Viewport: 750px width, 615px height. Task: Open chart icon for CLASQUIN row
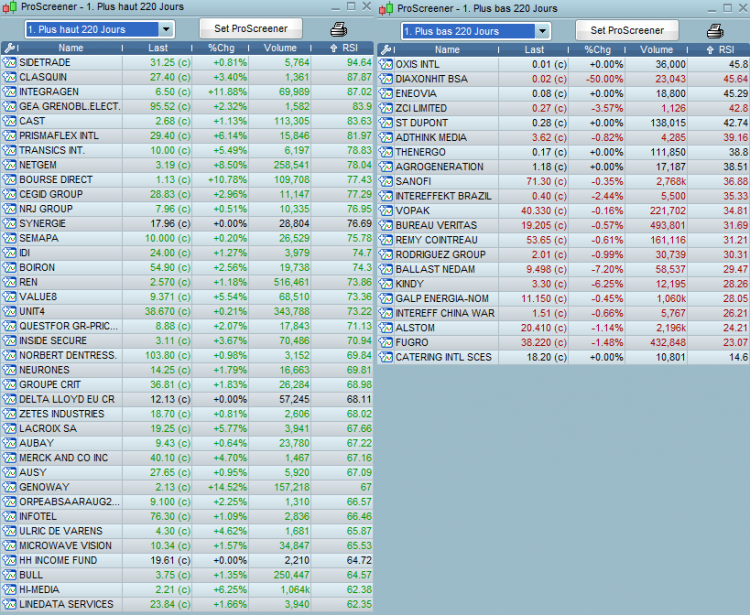[9, 77]
